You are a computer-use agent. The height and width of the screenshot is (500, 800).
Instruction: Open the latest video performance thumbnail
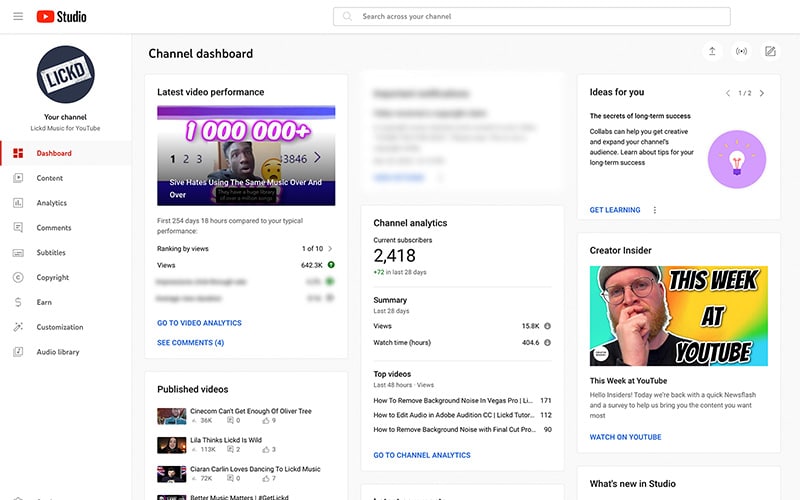(x=246, y=156)
